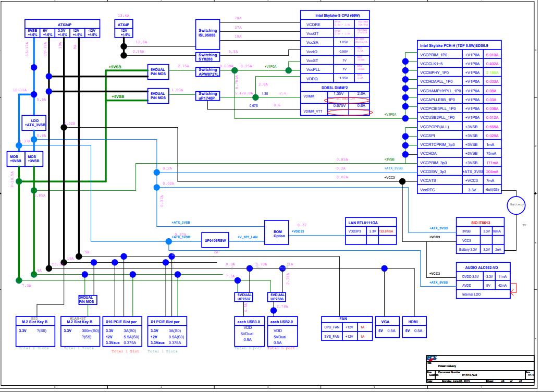Click the LDO +ATX_3VSB box
The height and width of the screenshot is (392, 554).
coord(34,123)
